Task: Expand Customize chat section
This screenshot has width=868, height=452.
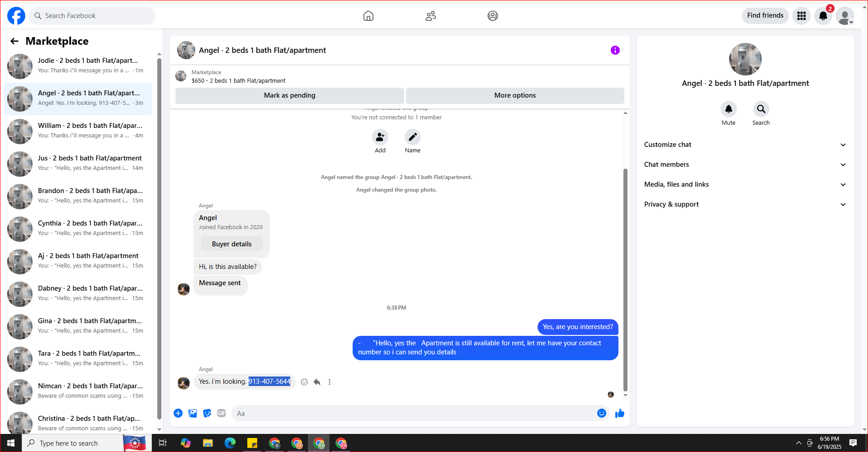Action: point(745,145)
